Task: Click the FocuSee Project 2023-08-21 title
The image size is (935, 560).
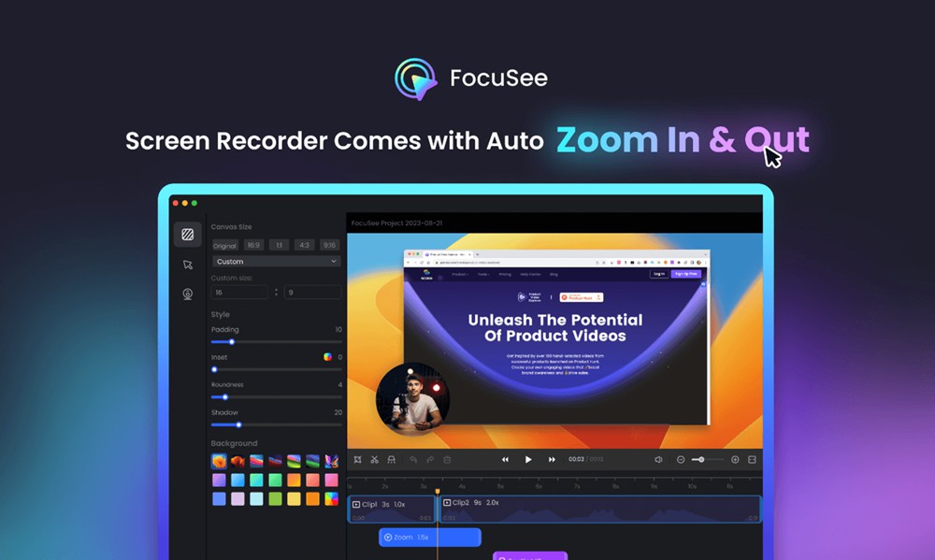Action: [x=396, y=223]
